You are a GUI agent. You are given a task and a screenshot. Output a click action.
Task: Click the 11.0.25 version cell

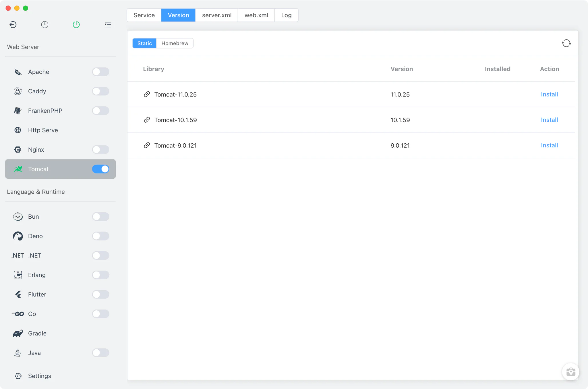pos(400,95)
